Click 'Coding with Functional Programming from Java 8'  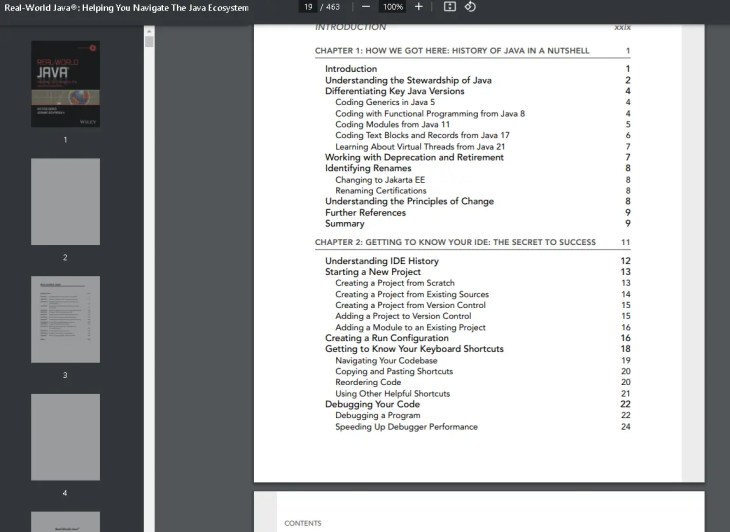(430, 114)
